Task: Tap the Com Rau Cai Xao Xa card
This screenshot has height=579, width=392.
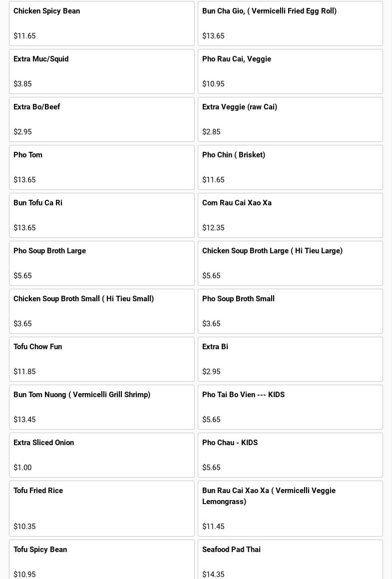Action: [290, 215]
